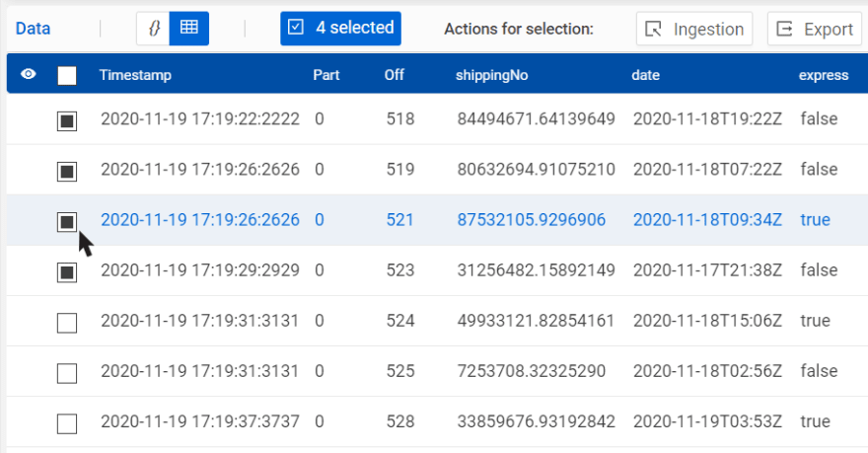Image resolution: width=868 pixels, height=453 pixels.
Task: Click offset value 524
Action: [399, 320]
